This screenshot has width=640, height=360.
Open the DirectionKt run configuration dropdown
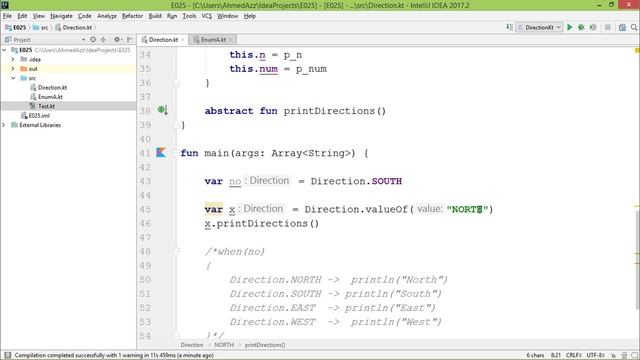(x=540, y=27)
